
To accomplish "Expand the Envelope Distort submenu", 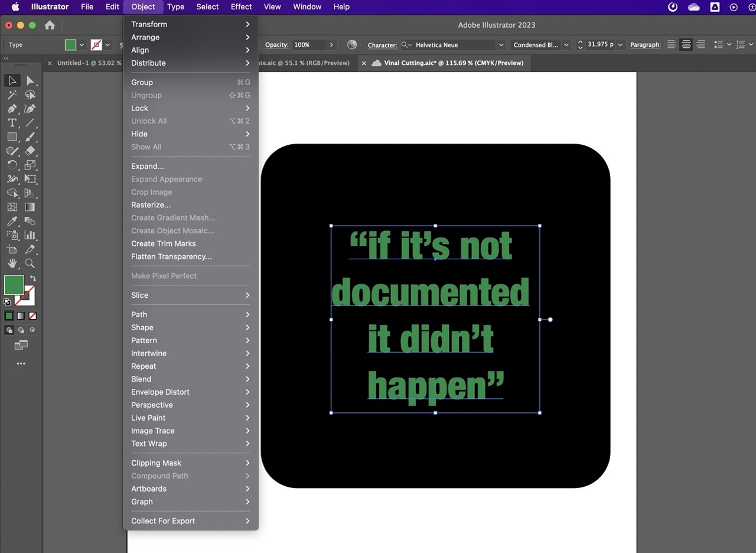I will coord(191,392).
